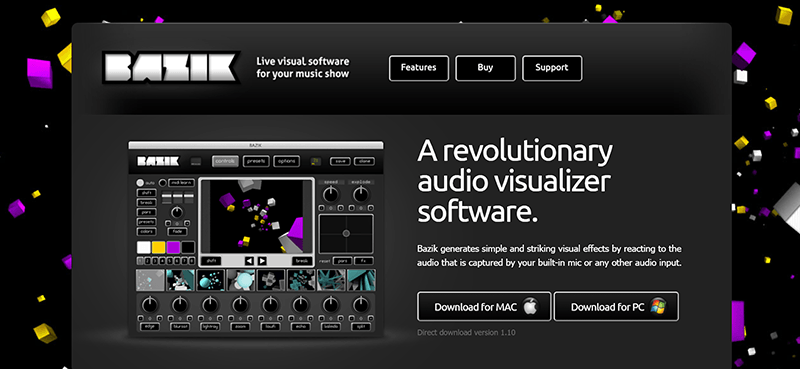Click the knob above the edge button

point(150,305)
